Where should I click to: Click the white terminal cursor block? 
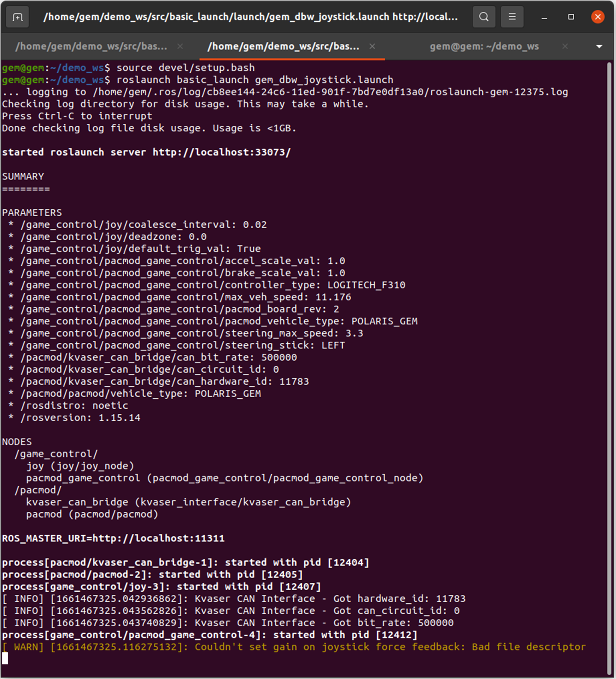[5, 659]
